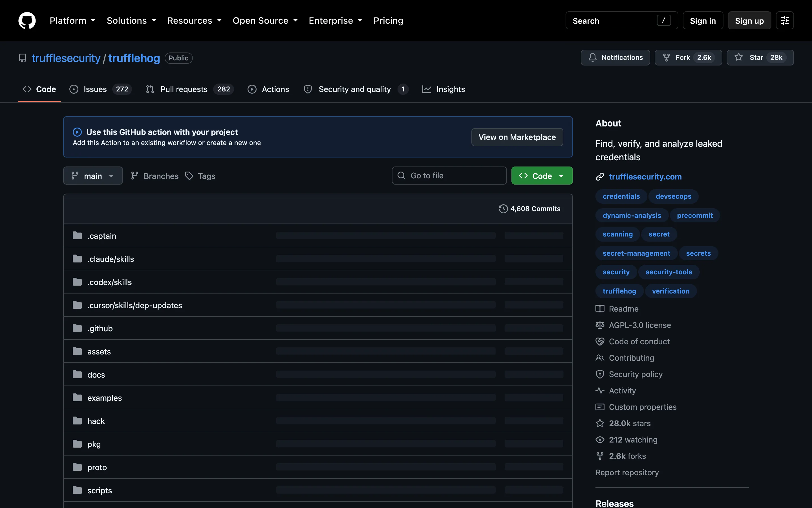Click the folder icon beside assets
The image size is (812, 508).
tap(77, 351)
